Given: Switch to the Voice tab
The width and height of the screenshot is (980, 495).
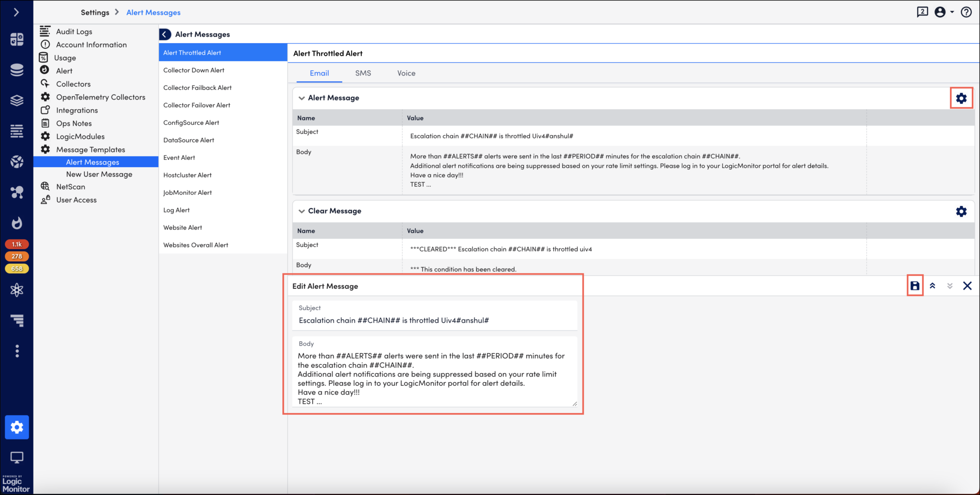Looking at the screenshot, I should point(406,73).
